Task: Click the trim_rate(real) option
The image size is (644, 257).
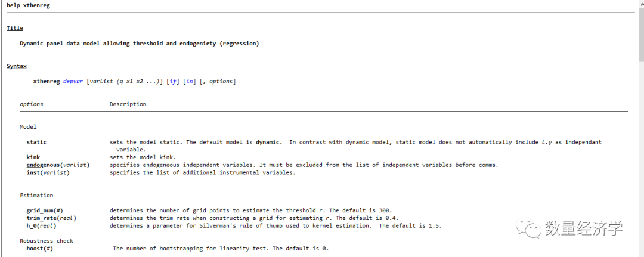Action: coord(51,218)
